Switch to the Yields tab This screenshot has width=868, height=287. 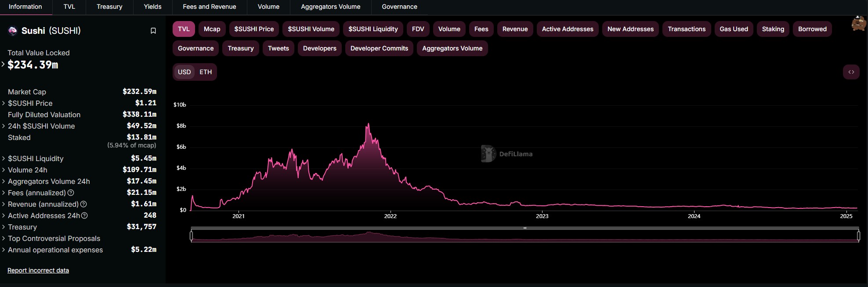(x=152, y=7)
